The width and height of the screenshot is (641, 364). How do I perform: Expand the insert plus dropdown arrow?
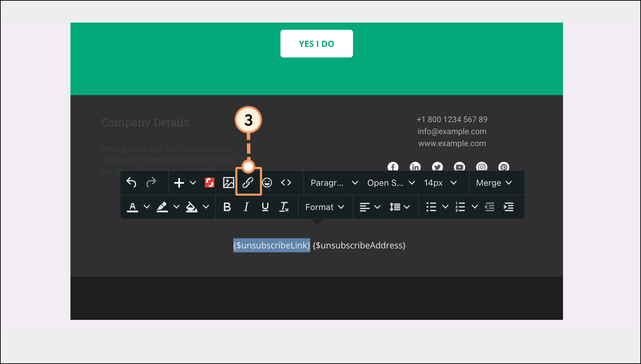click(x=193, y=183)
